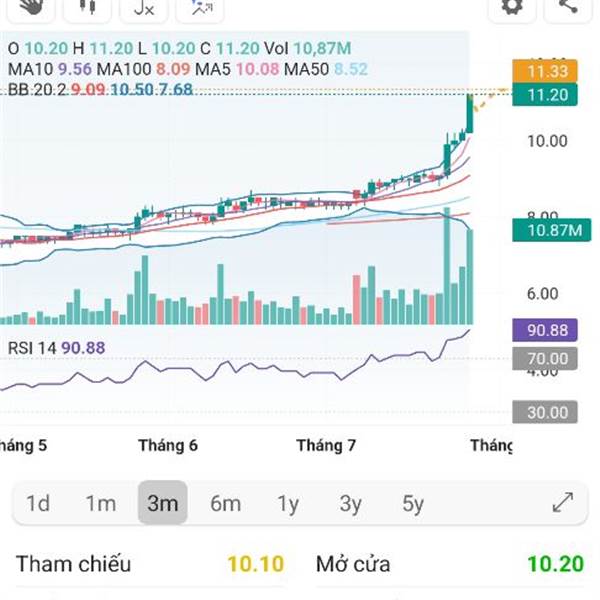Viewport: 600px width, 600px height.
Task: Switch to the 1d timeframe
Action: point(38,503)
